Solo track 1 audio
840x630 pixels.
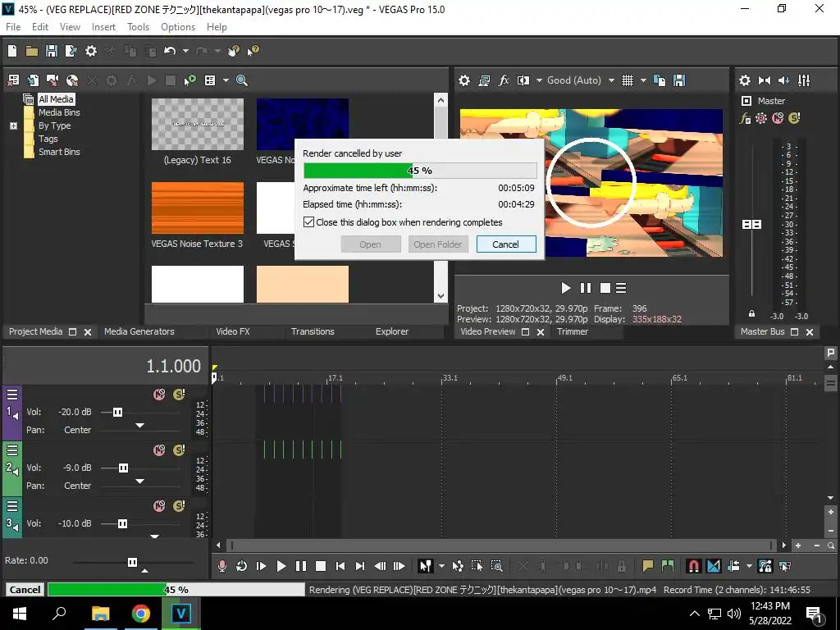pyautogui.click(x=179, y=395)
